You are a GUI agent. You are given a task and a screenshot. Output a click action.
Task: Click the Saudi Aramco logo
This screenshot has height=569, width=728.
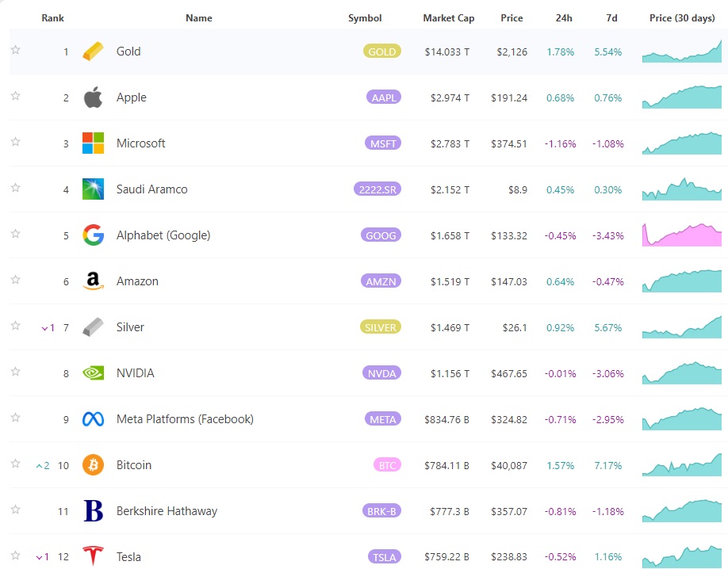pos(94,189)
